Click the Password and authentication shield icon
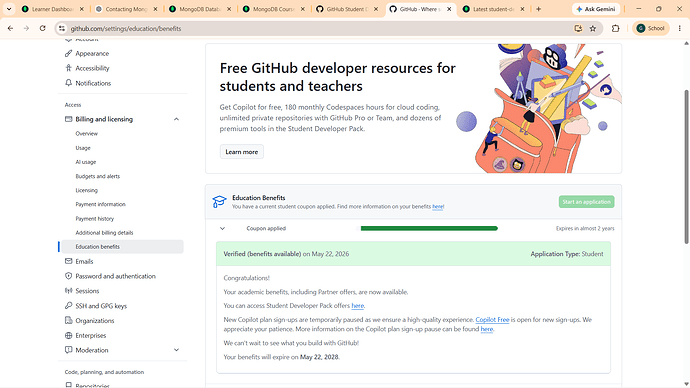The height and width of the screenshot is (388, 690). (68, 276)
